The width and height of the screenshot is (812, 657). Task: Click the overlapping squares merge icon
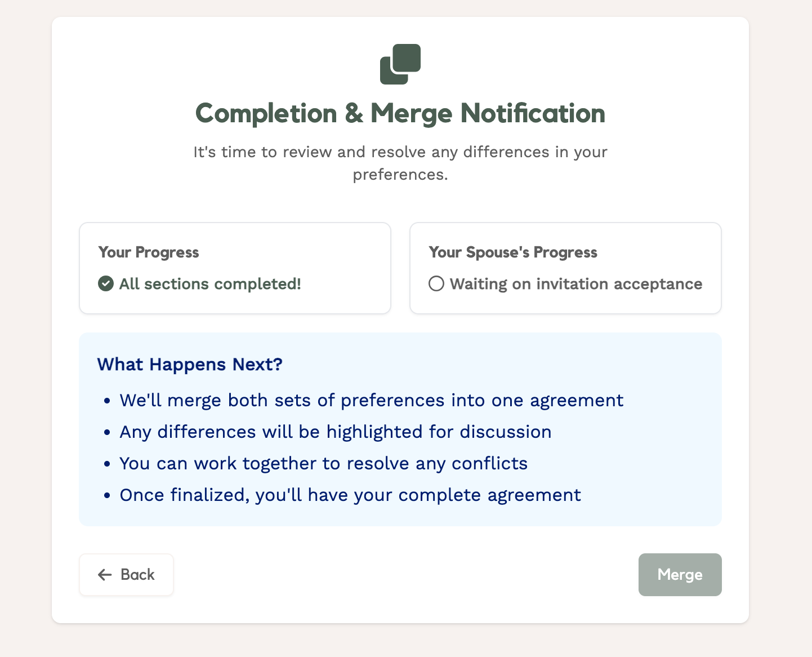point(400,64)
